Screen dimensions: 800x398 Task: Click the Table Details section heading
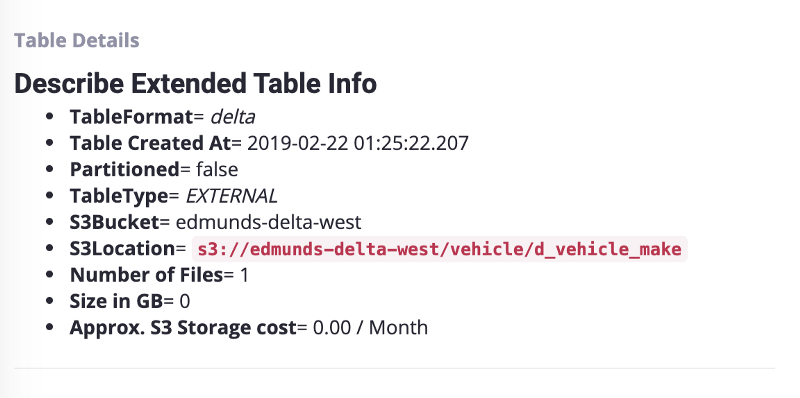[77, 40]
